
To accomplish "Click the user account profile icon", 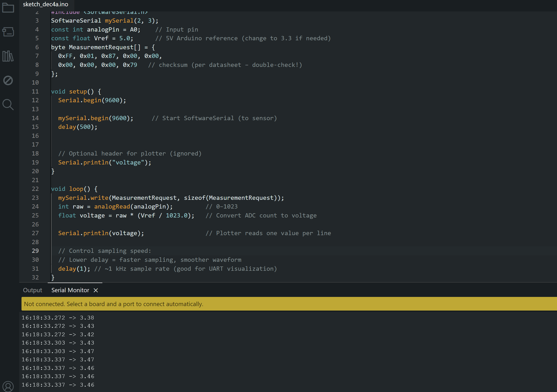I will click(8, 386).
